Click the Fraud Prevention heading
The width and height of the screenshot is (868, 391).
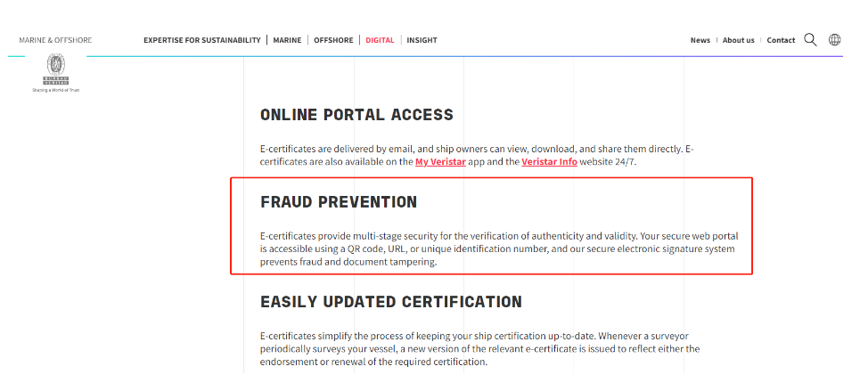point(339,202)
